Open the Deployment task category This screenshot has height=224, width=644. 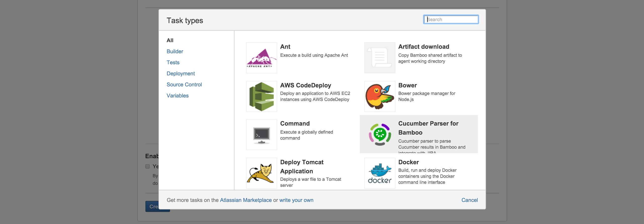(x=181, y=73)
